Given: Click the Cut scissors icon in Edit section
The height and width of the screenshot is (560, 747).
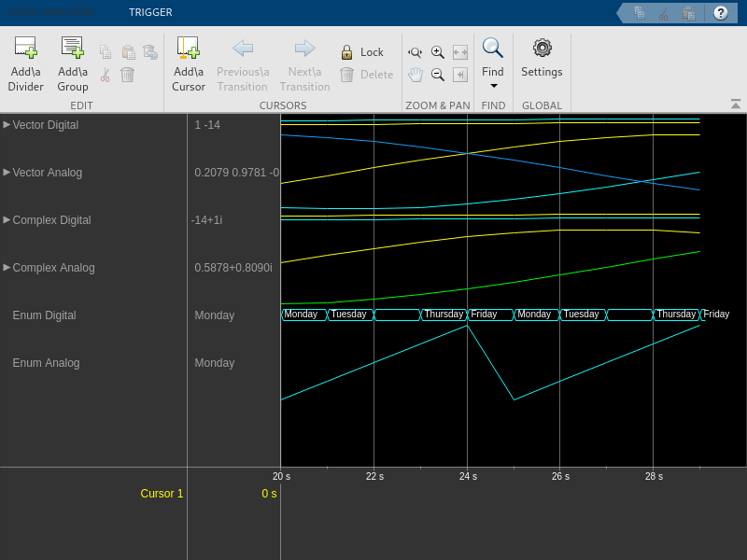Looking at the screenshot, I should (106, 75).
